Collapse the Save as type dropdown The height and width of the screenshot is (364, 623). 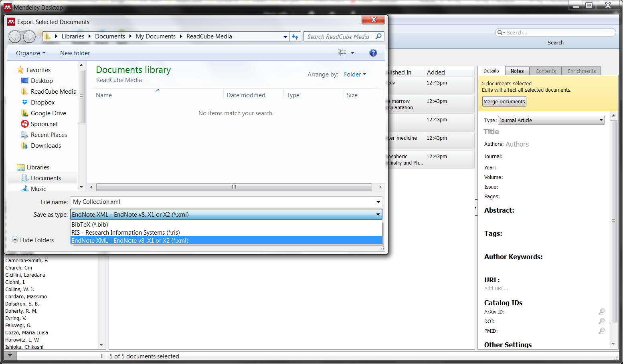click(378, 215)
